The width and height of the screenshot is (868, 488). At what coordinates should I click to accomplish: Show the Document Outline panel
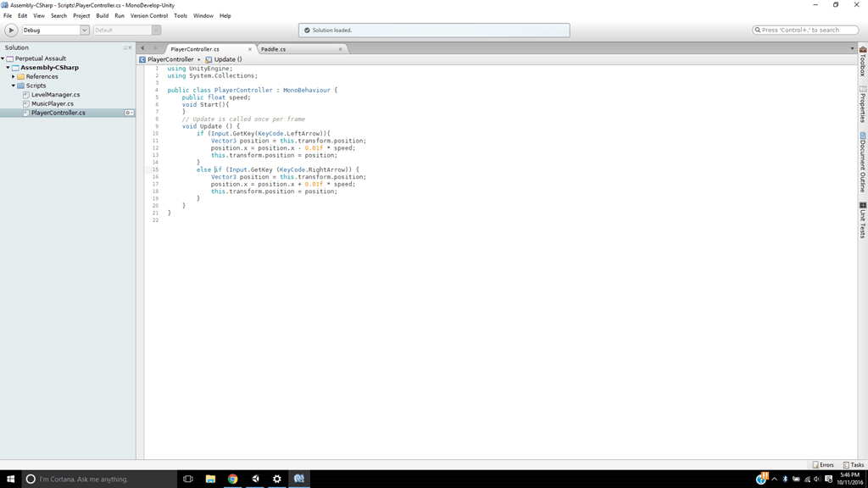coord(863,162)
